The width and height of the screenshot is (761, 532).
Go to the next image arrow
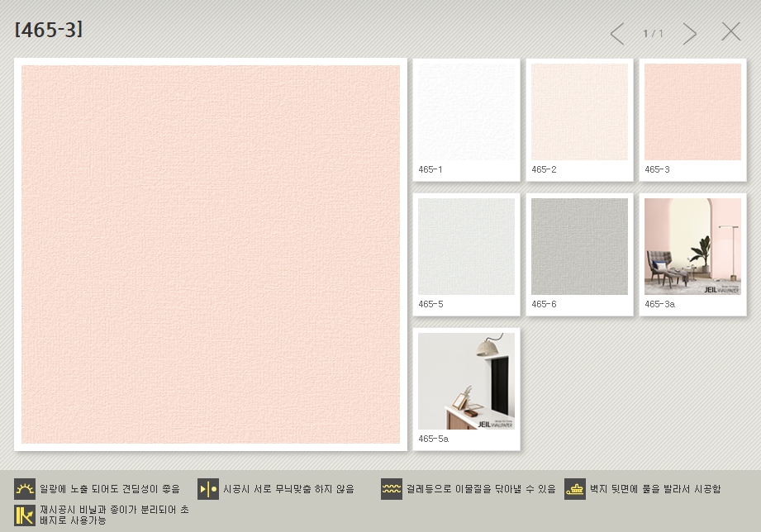(x=690, y=34)
